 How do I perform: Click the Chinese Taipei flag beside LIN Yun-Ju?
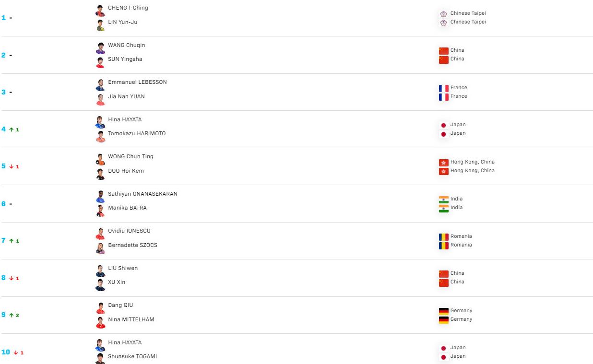443,22
